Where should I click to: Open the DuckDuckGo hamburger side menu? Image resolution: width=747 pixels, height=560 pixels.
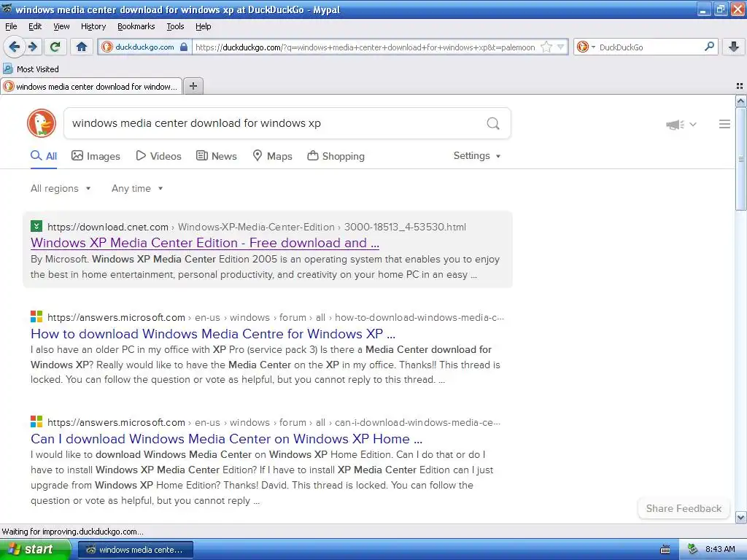(724, 124)
